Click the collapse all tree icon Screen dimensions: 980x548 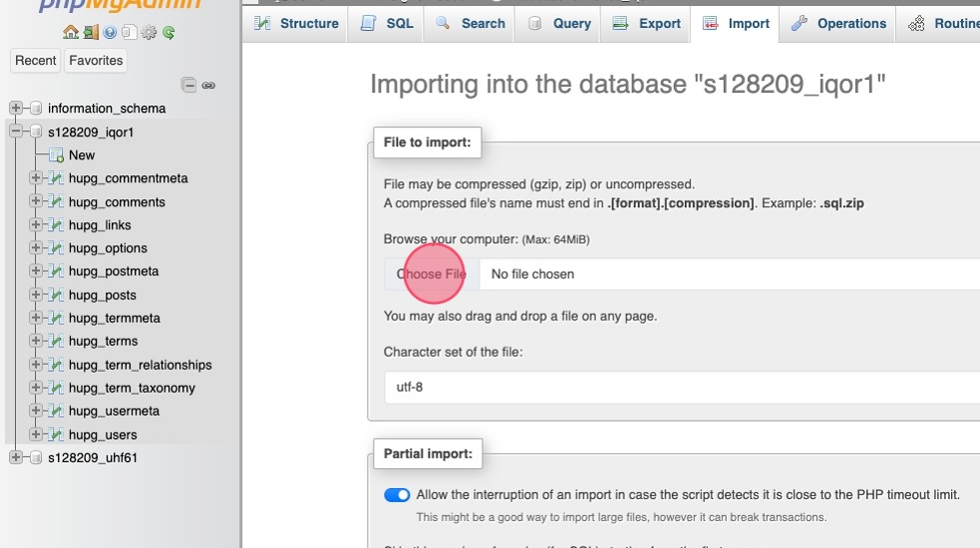tap(188, 86)
